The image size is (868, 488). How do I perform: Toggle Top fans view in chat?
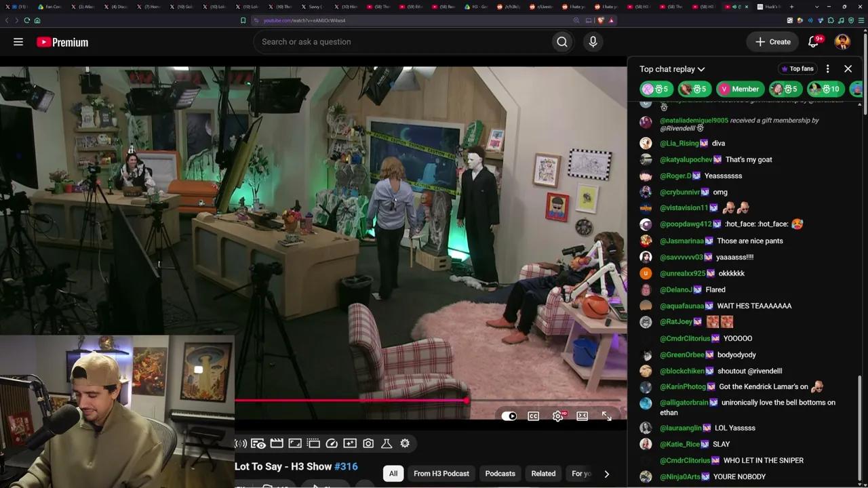point(797,68)
